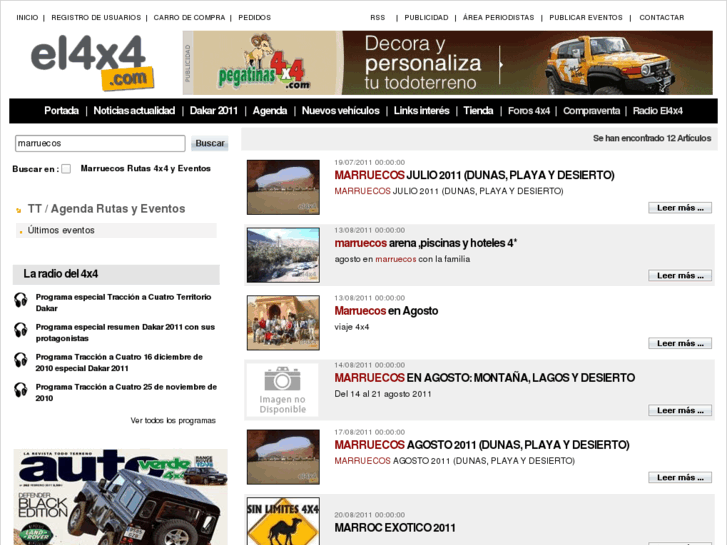Toggle the Marruecos Rutas 4x4 y Eventos checkbox
The height and width of the screenshot is (545, 727).
[x=66, y=169]
